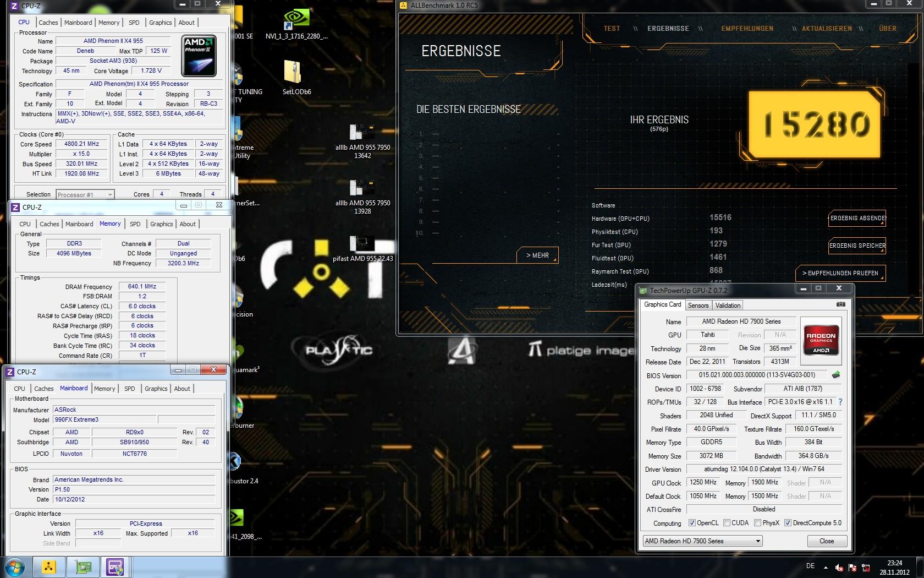Image resolution: width=924 pixels, height=578 pixels.
Task: Open EMPFEHLUNGEN in ALLBenchmark menu
Action: click(x=747, y=29)
